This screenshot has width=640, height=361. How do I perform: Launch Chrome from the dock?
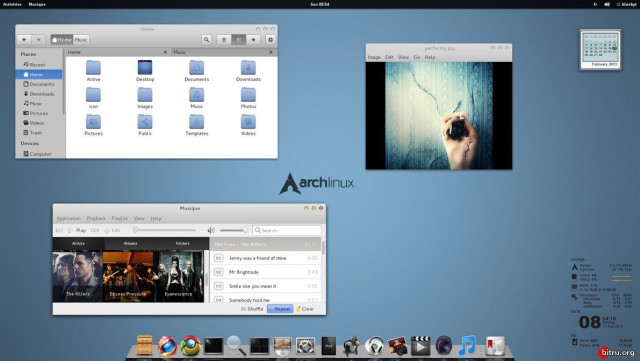click(191, 345)
